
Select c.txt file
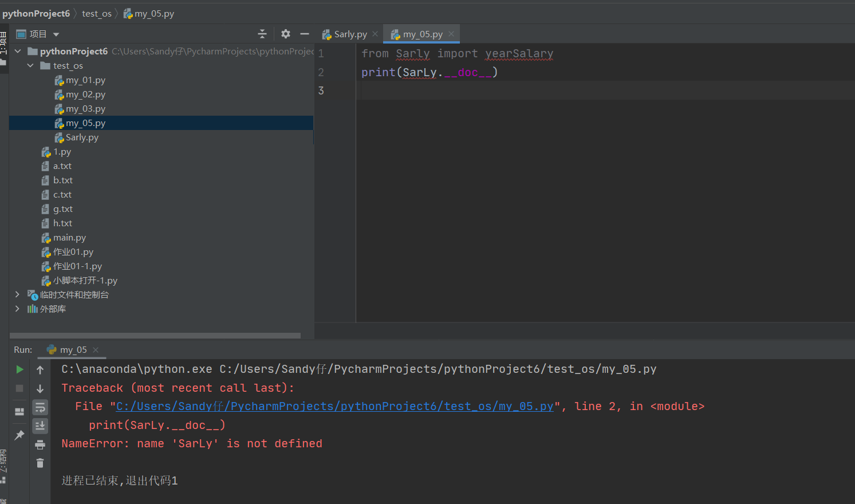click(62, 195)
